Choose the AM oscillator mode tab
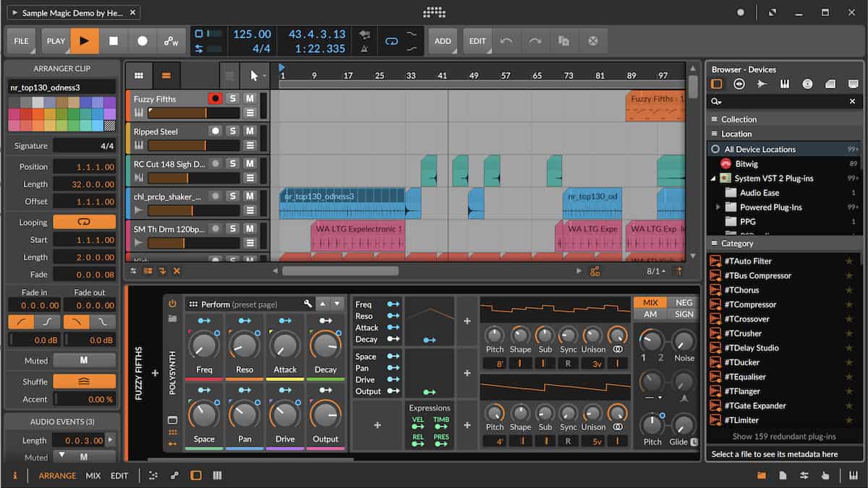 coord(650,314)
